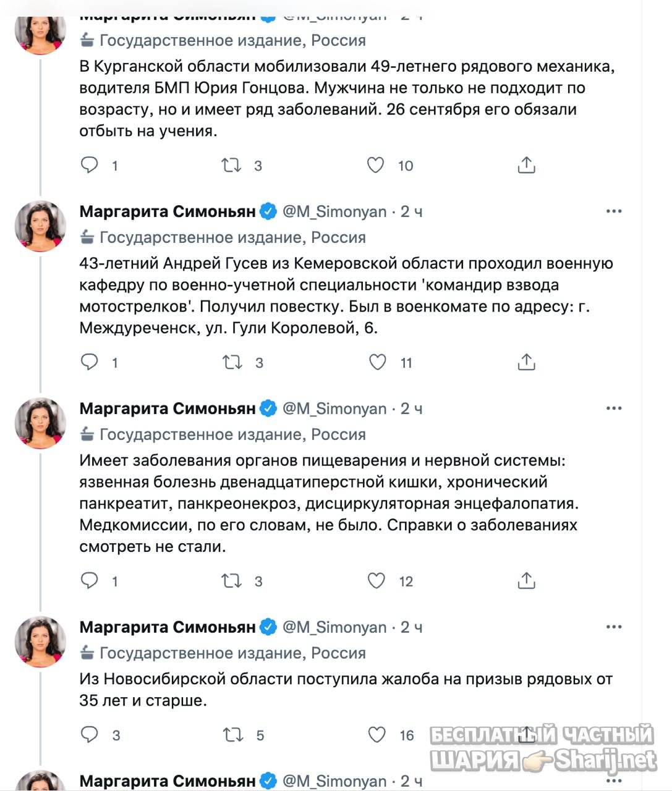Retweet the tweet about Yuri Gontsov
This screenshot has height=791, width=672.
pyautogui.click(x=232, y=165)
